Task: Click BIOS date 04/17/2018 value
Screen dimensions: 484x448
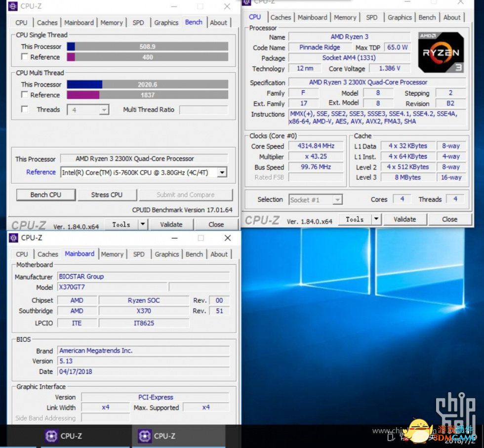Action: 144,371
